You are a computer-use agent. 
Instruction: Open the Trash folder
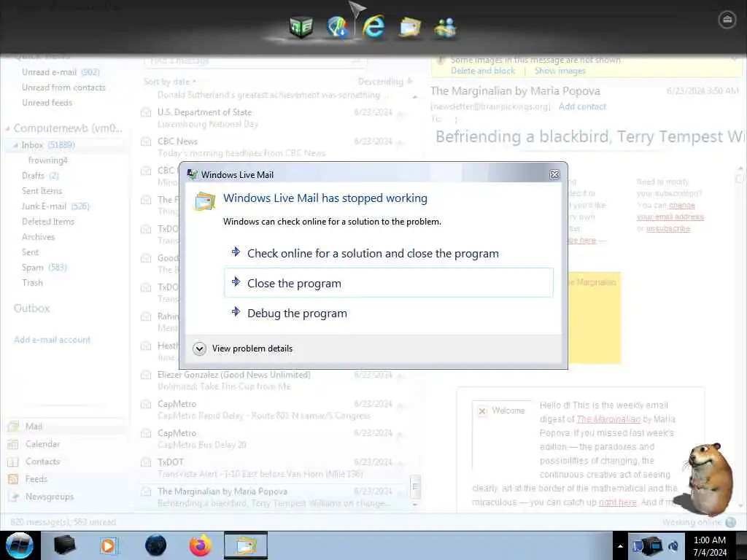[32, 283]
